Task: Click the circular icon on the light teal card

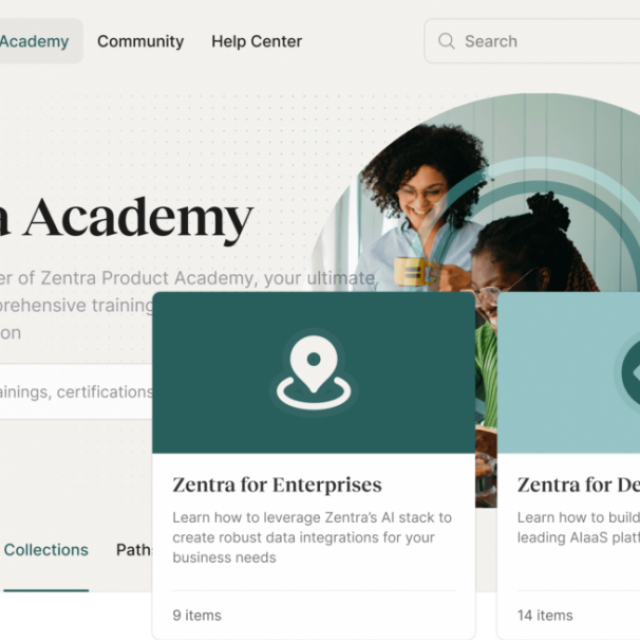Action: coord(629,372)
